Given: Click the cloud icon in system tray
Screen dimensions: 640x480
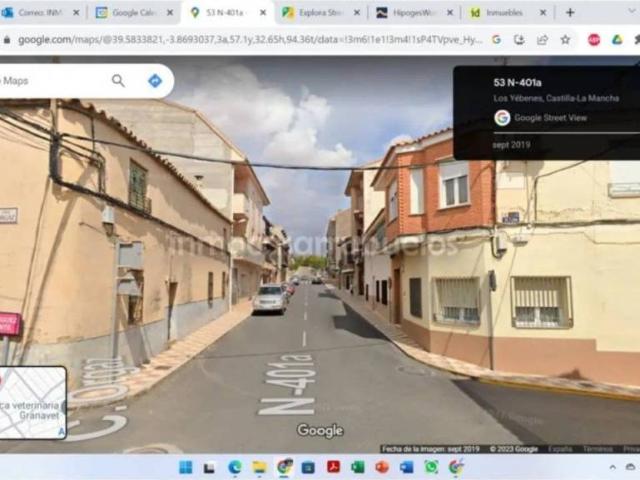Looking at the screenshot, I should pyautogui.click(x=631, y=467).
